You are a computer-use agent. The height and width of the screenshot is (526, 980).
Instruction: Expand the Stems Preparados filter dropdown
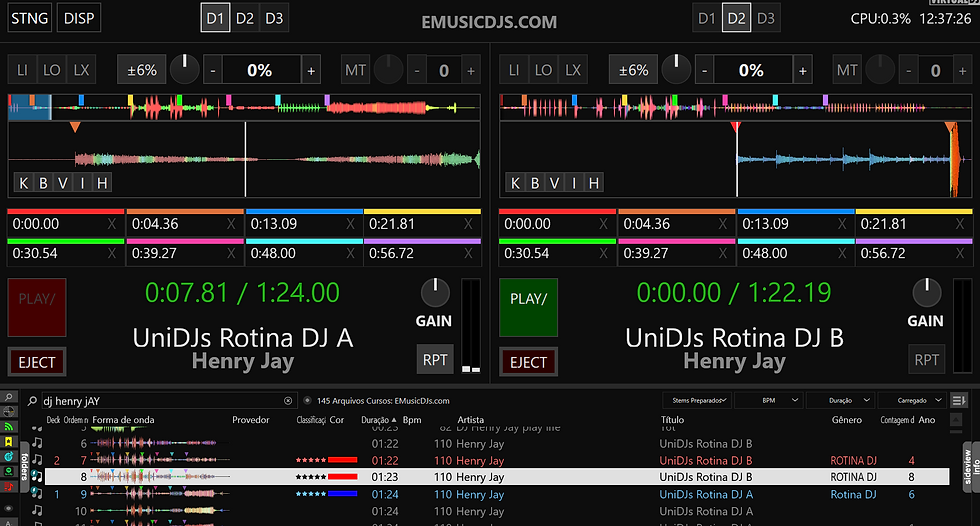(x=698, y=400)
